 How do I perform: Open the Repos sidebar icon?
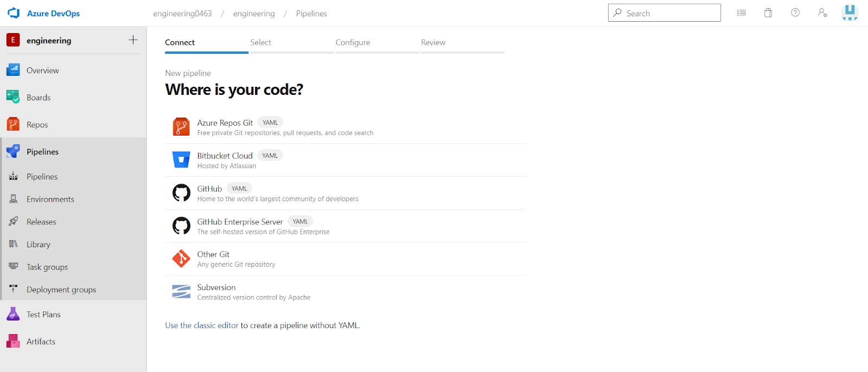click(x=13, y=124)
